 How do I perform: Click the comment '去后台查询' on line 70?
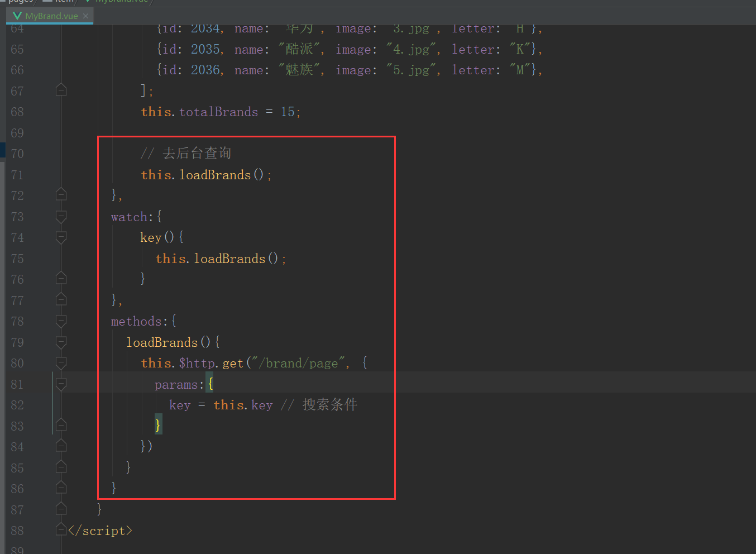pyautogui.click(x=197, y=153)
